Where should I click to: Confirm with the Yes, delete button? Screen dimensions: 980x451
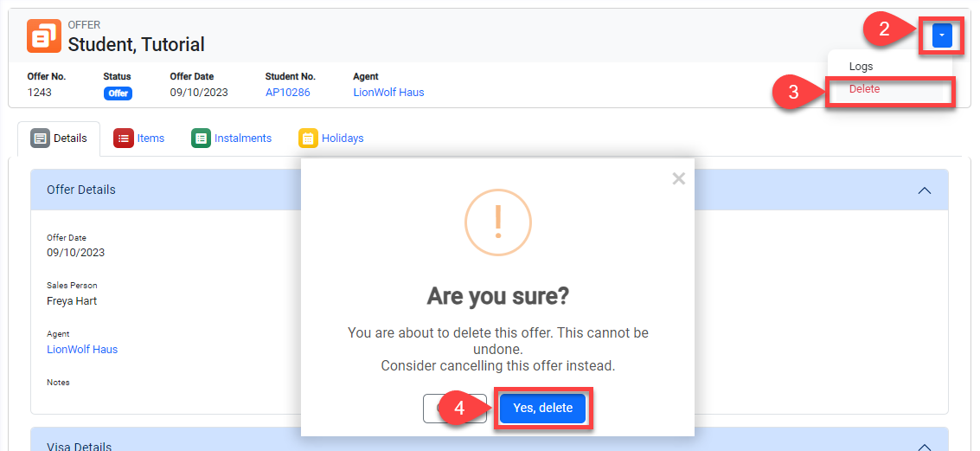tap(542, 408)
